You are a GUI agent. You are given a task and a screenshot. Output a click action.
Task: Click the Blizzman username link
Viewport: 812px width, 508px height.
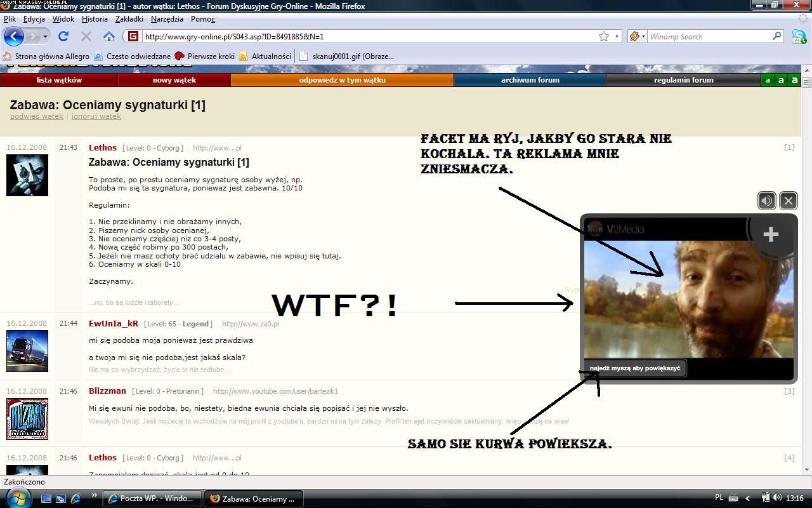[x=107, y=391]
